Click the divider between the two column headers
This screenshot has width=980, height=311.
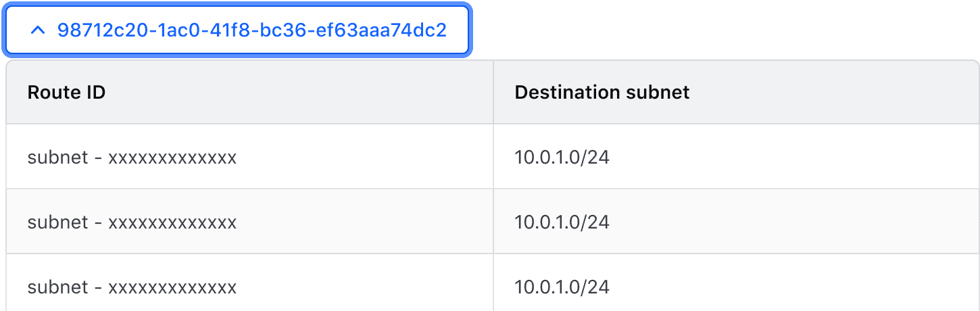coord(493,93)
